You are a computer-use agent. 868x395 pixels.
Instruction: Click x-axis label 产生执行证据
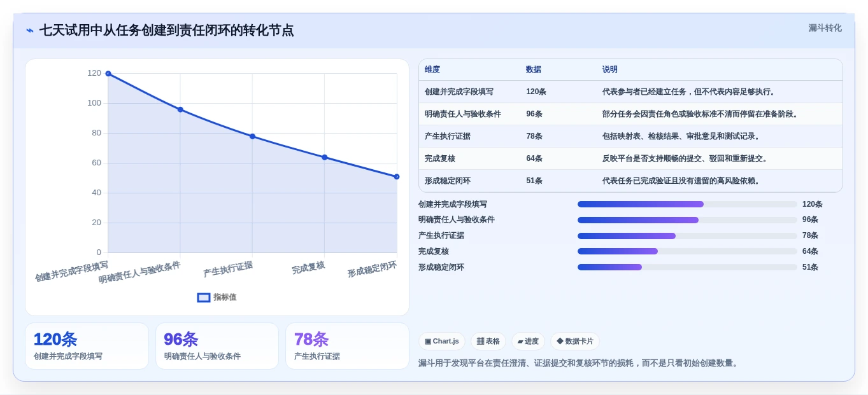click(x=228, y=269)
